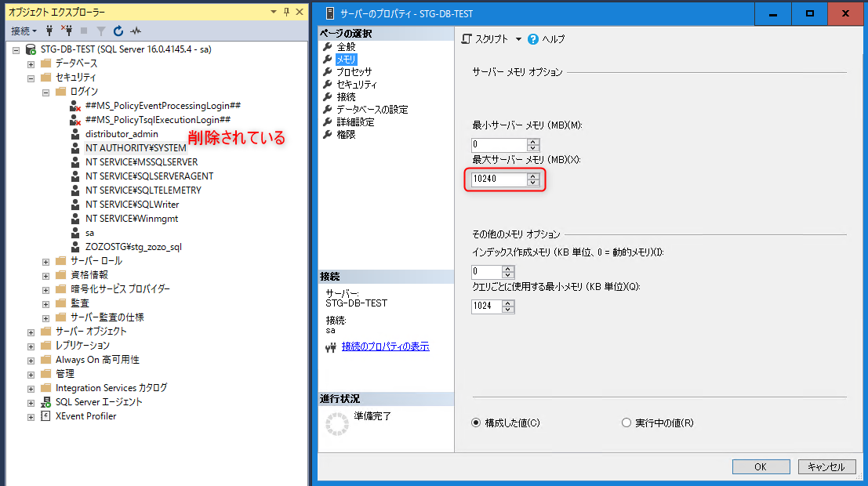
Task: Open the 全般 page
Action: (346, 47)
